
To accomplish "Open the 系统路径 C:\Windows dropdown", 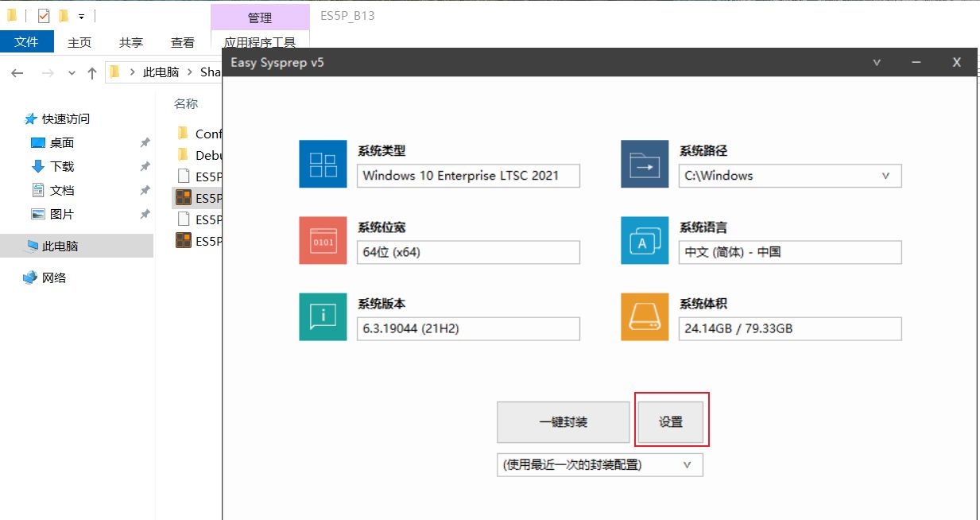I will click(885, 176).
